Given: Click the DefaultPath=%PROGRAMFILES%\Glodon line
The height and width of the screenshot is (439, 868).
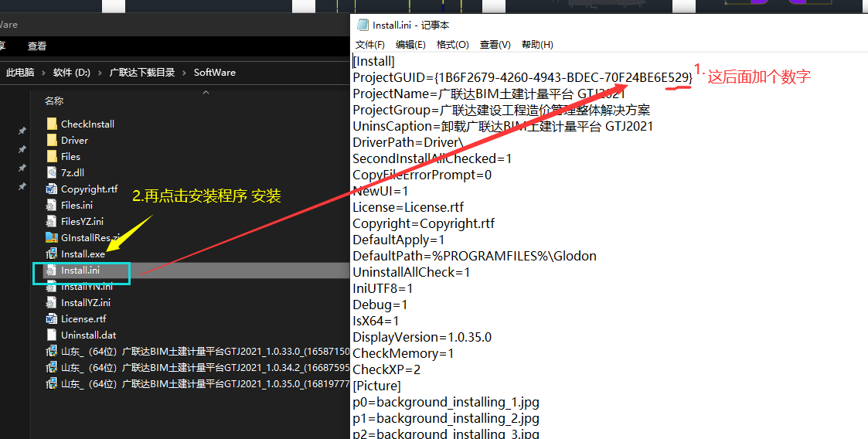Looking at the screenshot, I should click(475, 256).
